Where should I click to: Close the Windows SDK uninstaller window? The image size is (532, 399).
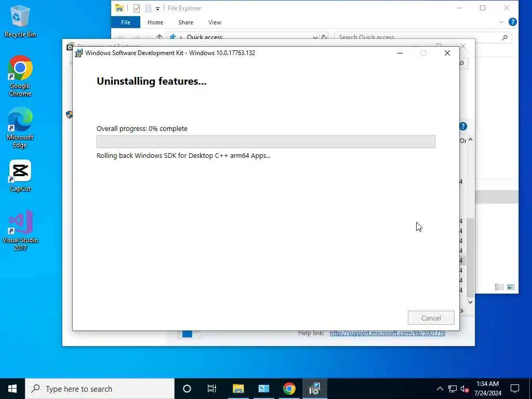click(447, 53)
